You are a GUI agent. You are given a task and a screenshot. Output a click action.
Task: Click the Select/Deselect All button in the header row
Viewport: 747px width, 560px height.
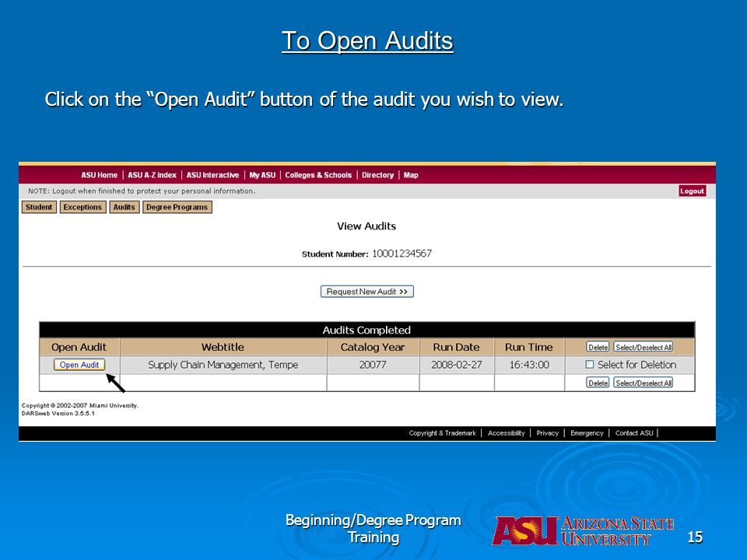644,347
